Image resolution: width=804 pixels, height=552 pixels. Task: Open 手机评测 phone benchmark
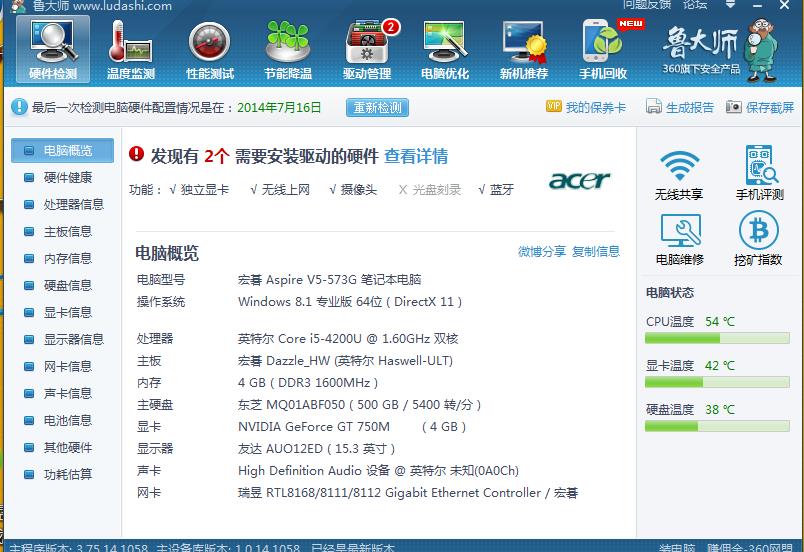760,173
